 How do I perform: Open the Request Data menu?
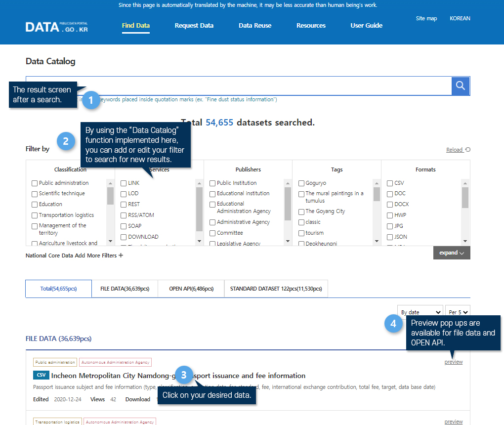pyautogui.click(x=194, y=26)
